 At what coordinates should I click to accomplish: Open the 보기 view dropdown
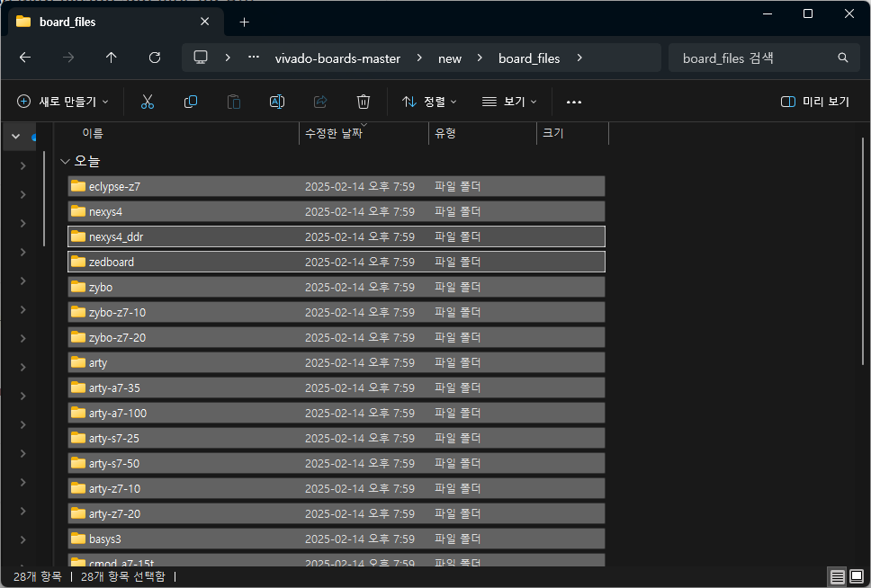coord(509,102)
